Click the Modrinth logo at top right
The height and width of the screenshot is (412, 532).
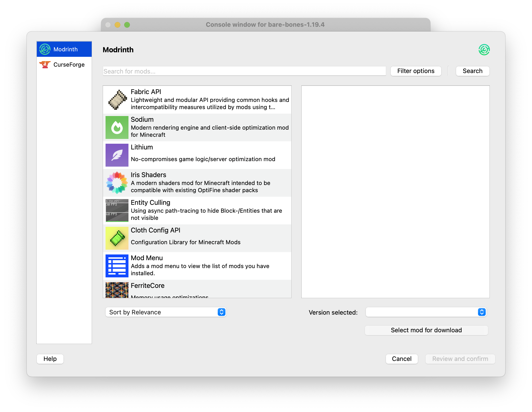[484, 50]
